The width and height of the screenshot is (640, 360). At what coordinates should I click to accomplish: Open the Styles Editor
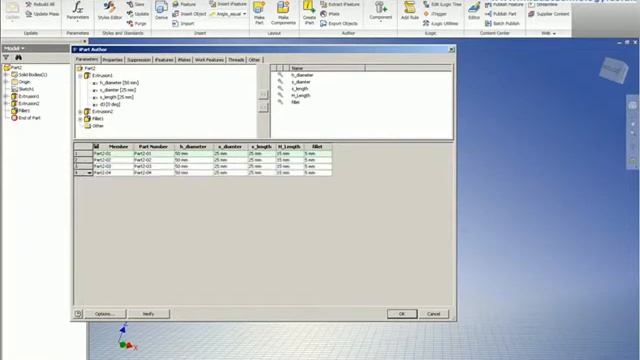(109, 11)
